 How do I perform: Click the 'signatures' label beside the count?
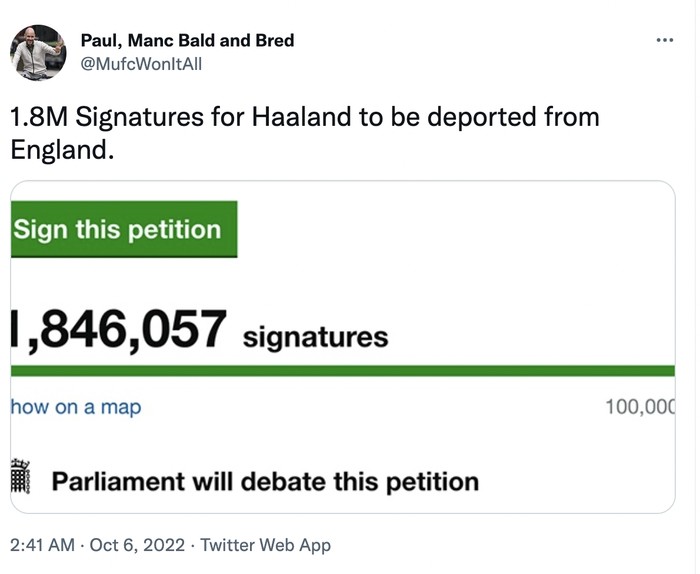click(315, 337)
